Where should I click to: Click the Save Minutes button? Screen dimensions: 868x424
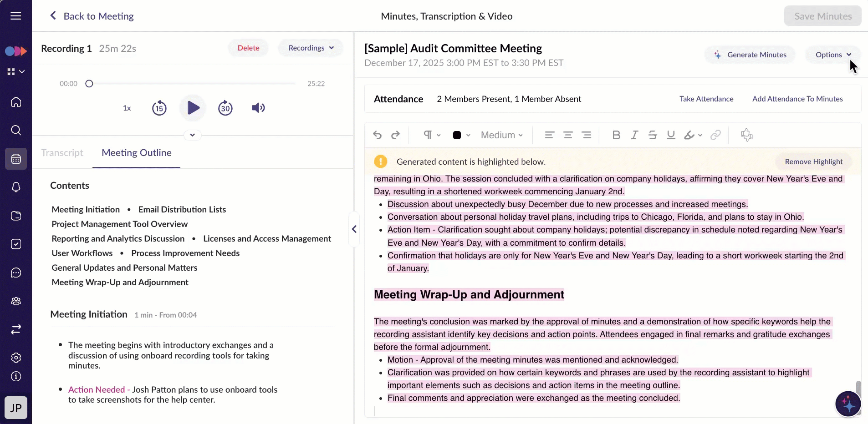(823, 16)
